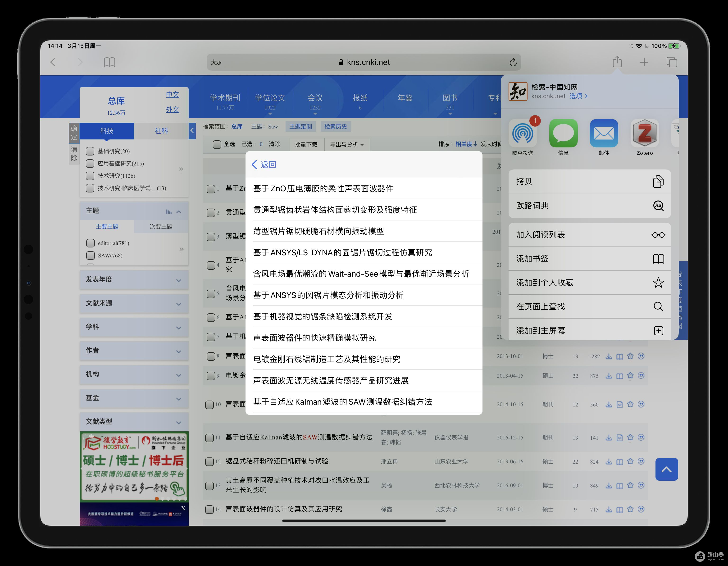Open 选项 in share sheet header
The height and width of the screenshot is (566, 728).
pos(578,96)
